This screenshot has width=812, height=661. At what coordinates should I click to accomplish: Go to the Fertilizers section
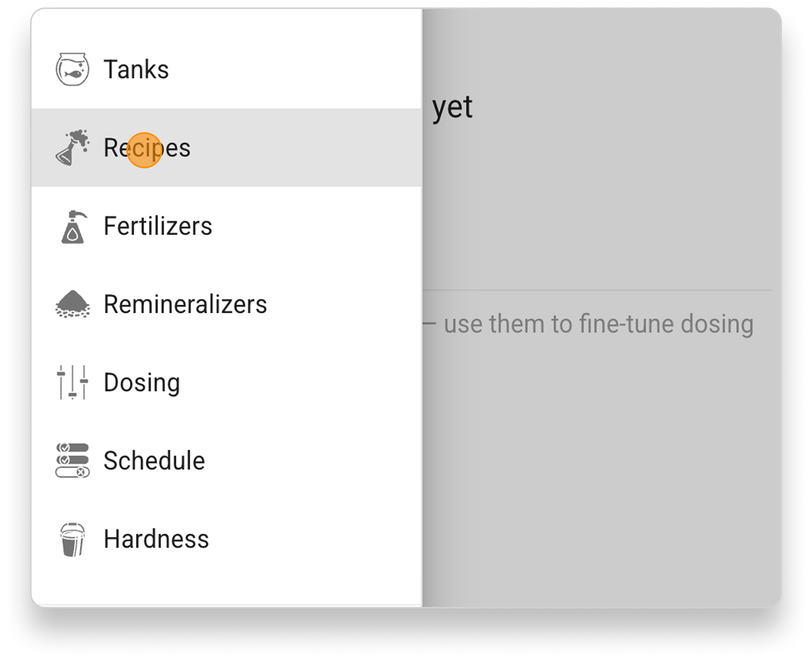[x=158, y=226]
